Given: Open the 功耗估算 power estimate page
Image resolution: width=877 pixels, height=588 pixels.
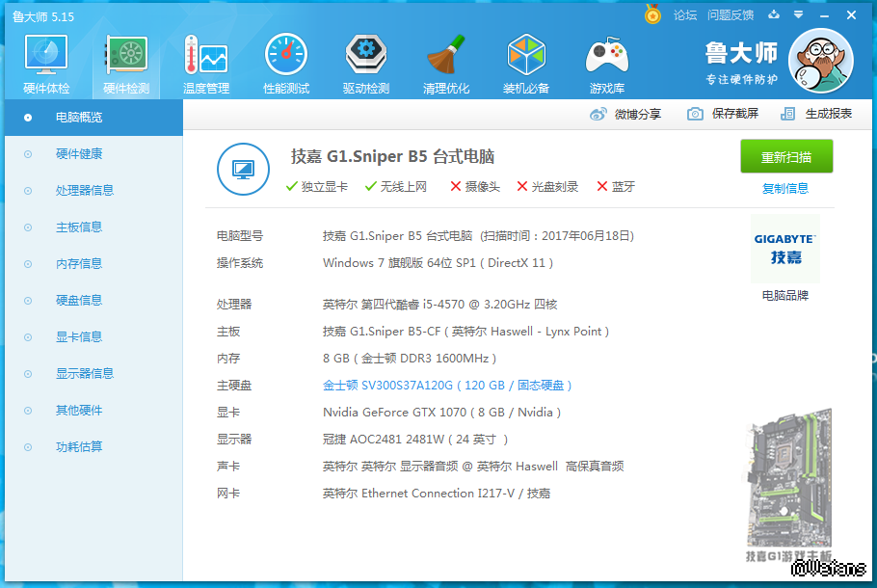Looking at the screenshot, I should pyautogui.click(x=79, y=447).
